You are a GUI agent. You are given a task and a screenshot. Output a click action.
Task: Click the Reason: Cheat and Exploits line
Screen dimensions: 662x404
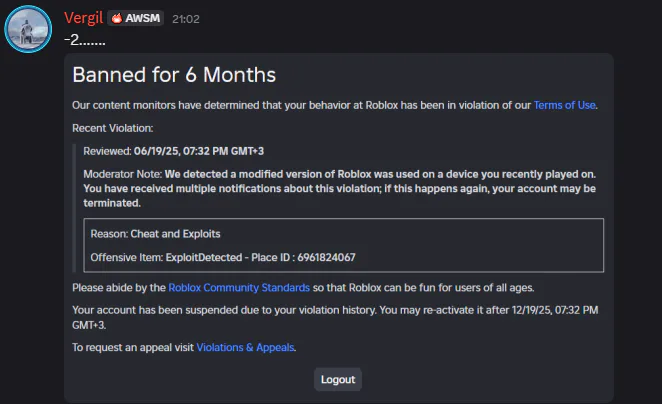(155, 234)
